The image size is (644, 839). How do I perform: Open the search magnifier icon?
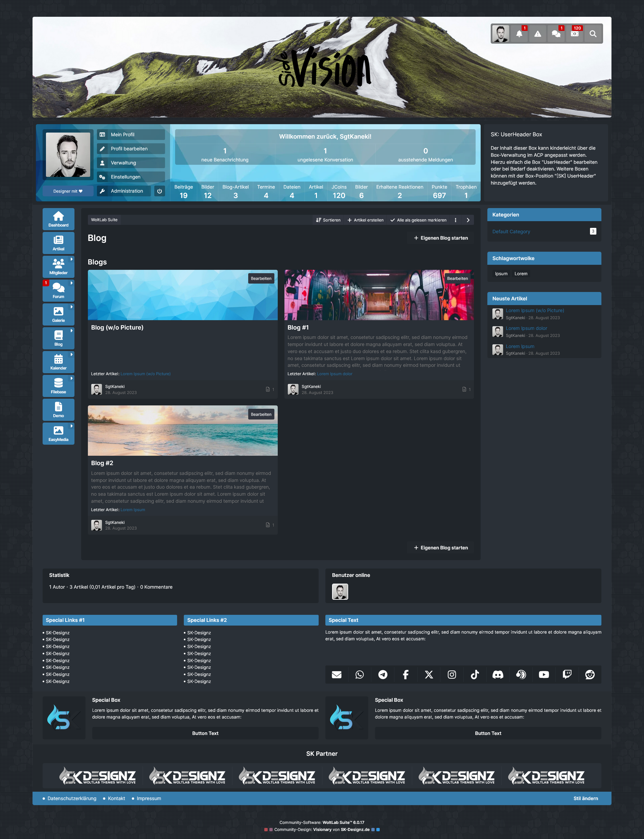coord(593,34)
